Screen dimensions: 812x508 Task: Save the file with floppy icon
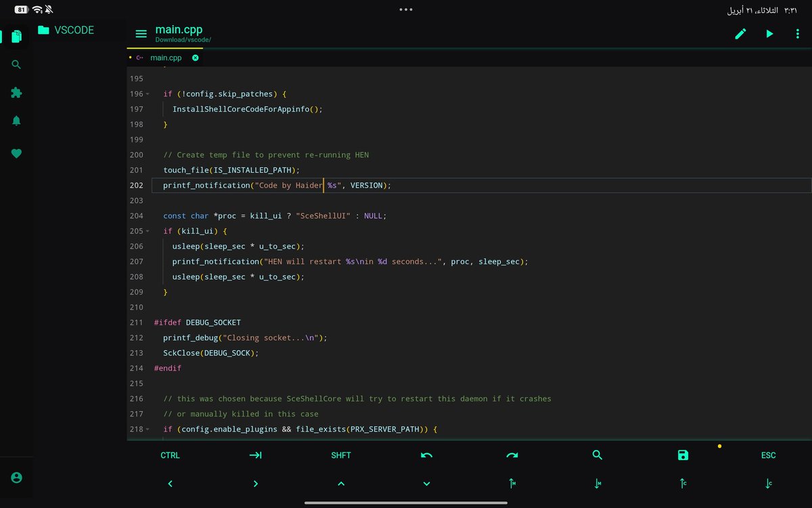(x=683, y=455)
